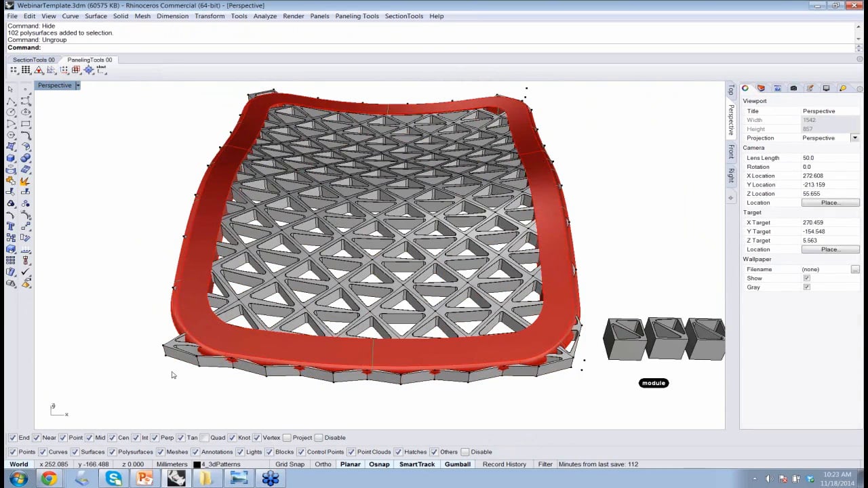This screenshot has width=868, height=488.
Task: Open the Paneling Tools menu
Action: 357,16
